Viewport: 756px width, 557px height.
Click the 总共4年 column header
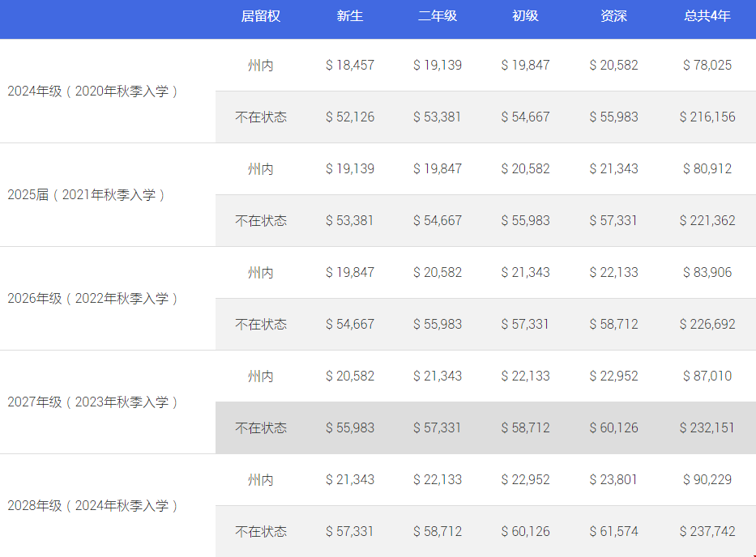(707, 16)
